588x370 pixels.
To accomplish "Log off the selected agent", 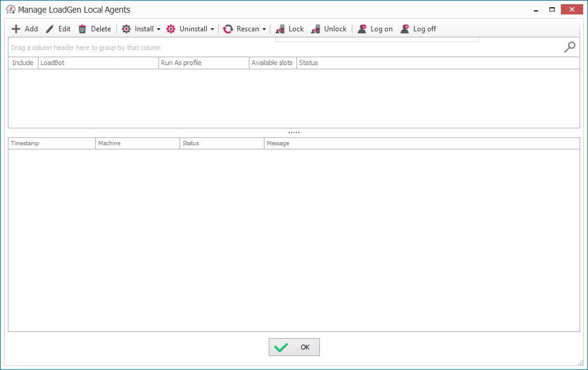I will click(418, 29).
